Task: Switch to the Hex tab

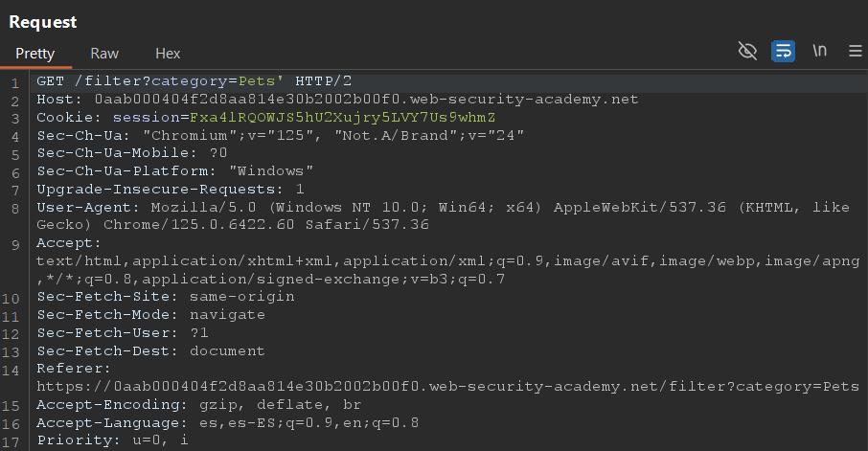Action: click(x=167, y=54)
